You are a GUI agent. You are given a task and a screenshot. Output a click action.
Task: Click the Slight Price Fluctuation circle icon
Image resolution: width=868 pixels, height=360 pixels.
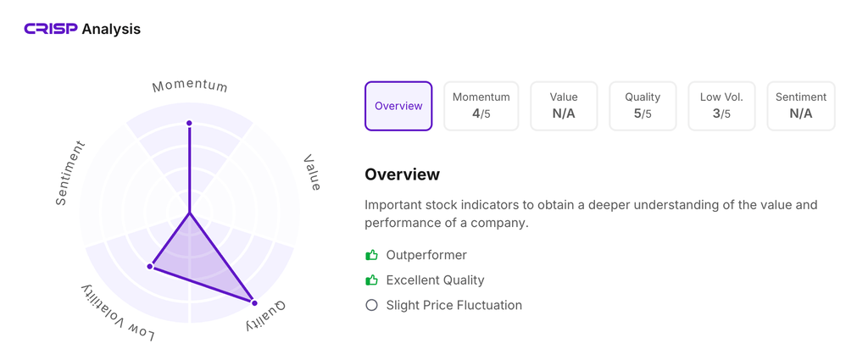click(x=371, y=305)
